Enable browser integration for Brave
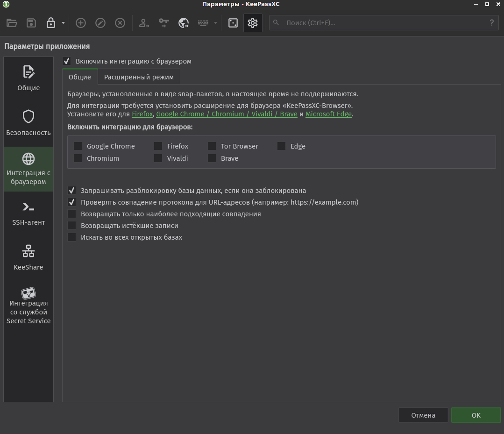The height and width of the screenshot is (434, 504). click(x=212, y=158)
